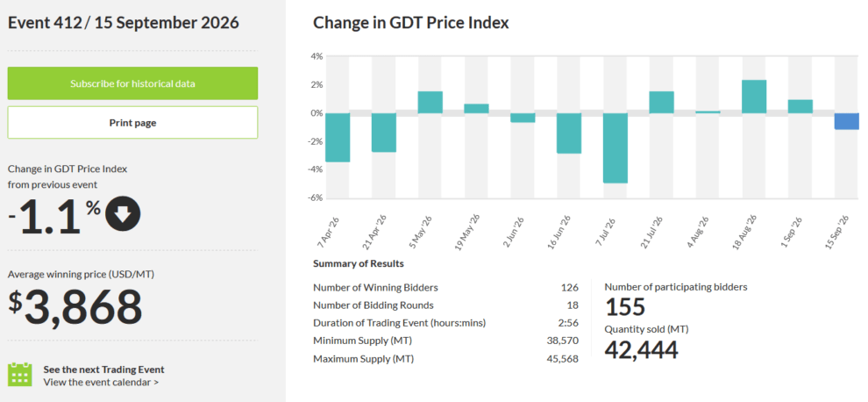The height and width of the screenshot is (402, 868).
Task: Select the 19 May '26 chart bar
Action: tap(476, 109)
